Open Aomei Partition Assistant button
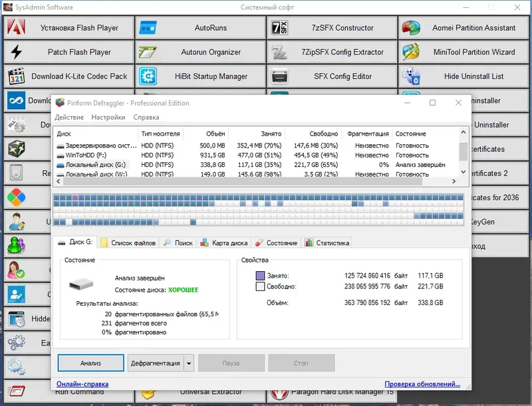This screenshot has width=532, height=406. [464, 28]
